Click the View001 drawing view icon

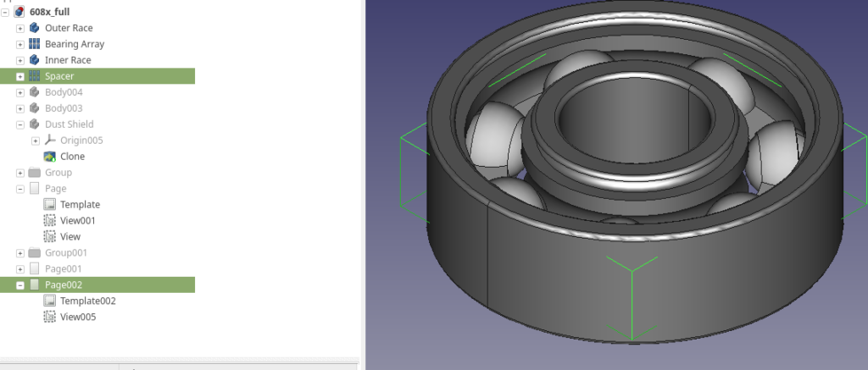click(50, 220)
